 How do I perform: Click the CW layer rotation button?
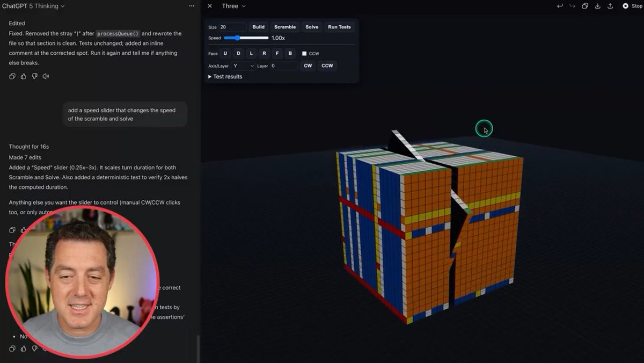pyautogui.click(x=308, y=66)
